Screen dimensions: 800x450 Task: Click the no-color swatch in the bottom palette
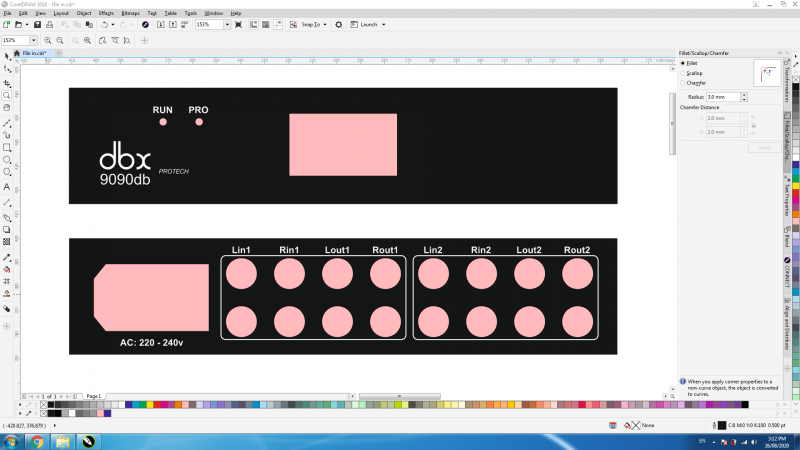[43, 405]
